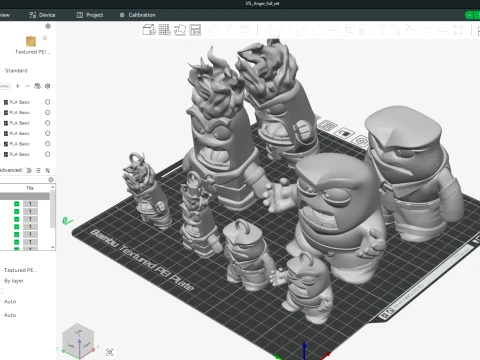Click the Fila column header

30,188
